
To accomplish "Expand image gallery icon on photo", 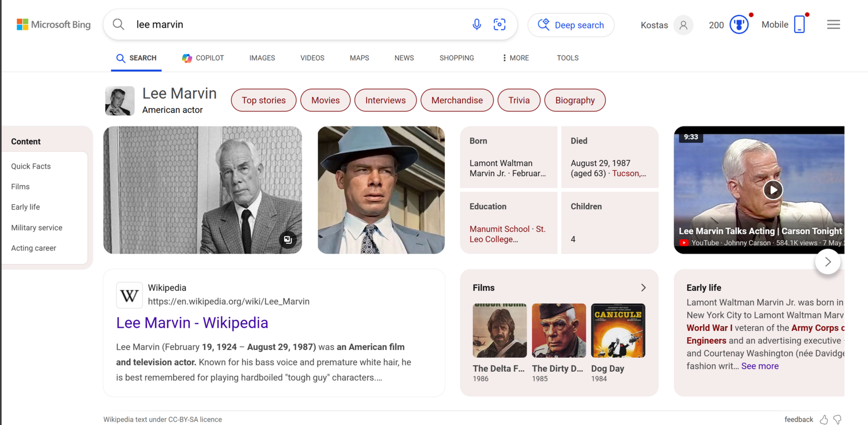I will 288,239.
